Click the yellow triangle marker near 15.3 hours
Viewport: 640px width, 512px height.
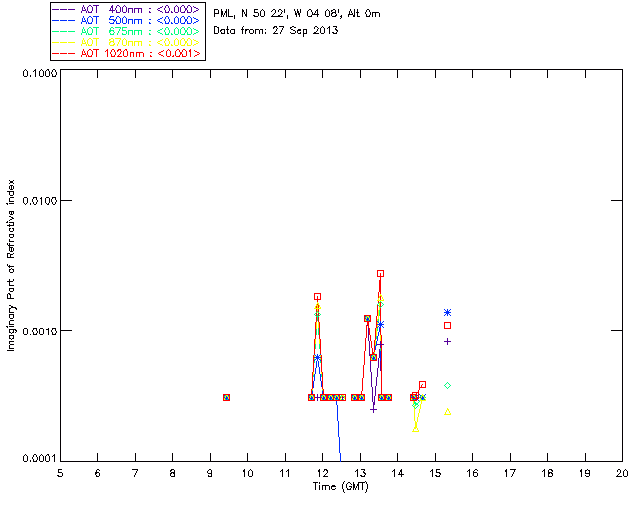coord(447,412)
